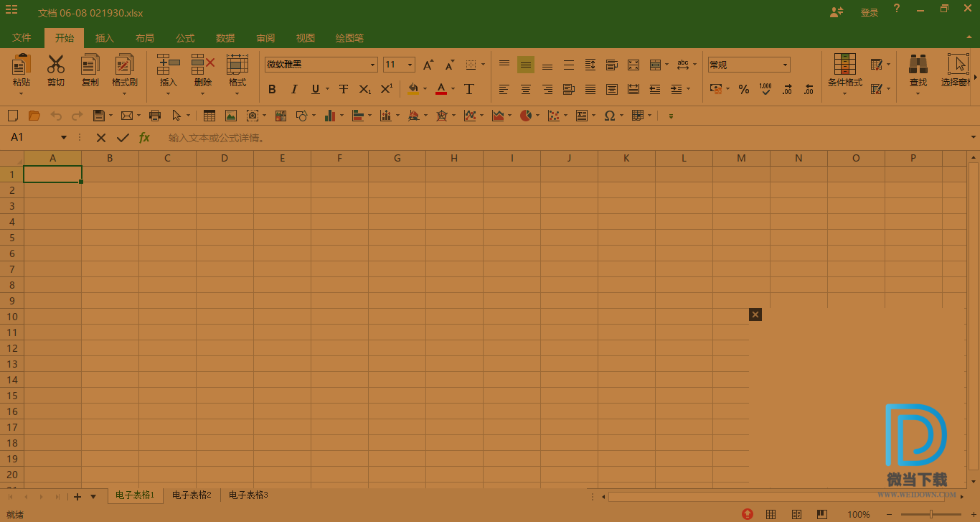Toggle italic formatting
Viewport: 980px width, 522px height.
(x=293, y=89)
